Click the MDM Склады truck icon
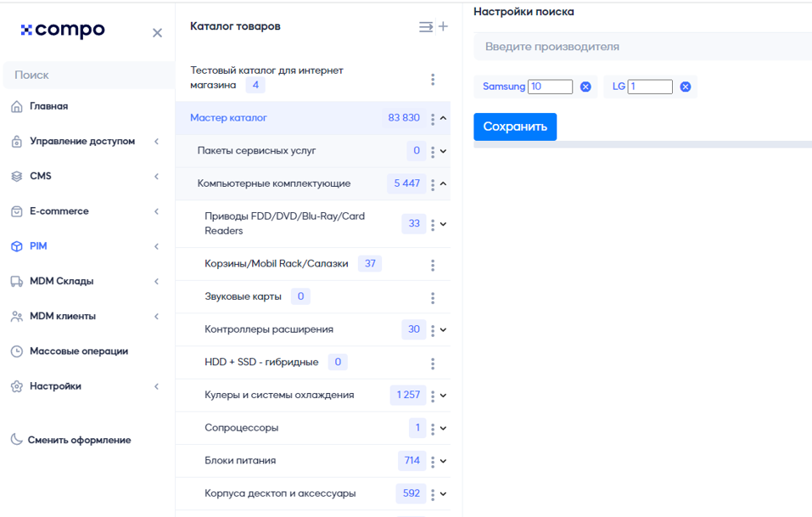This screenshot has width=812, height=517. click(x=17, y=281)
